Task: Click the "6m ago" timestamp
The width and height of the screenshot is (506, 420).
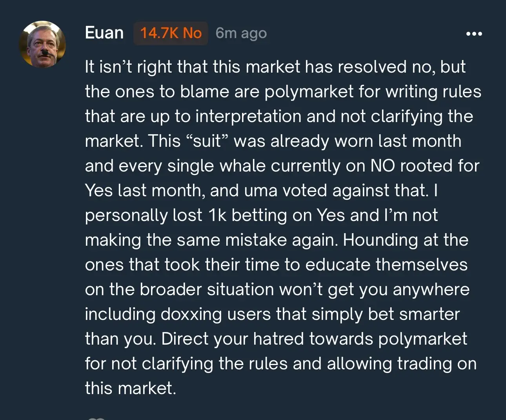Action: point(241,33)
